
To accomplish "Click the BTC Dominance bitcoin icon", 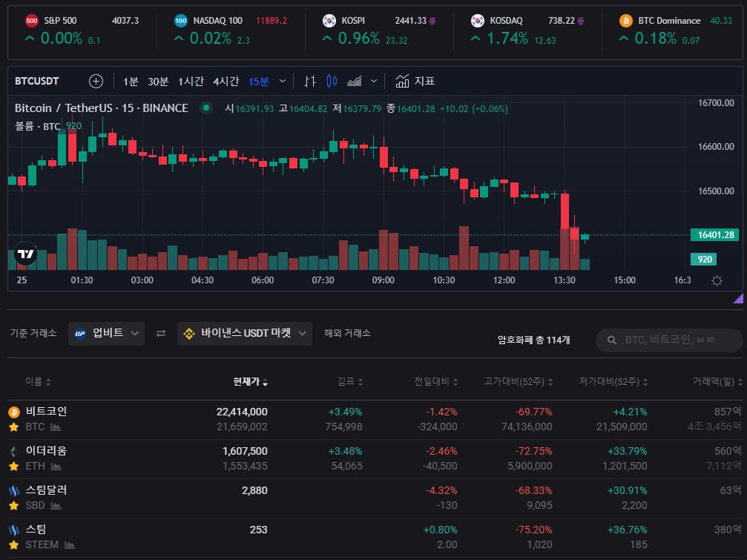I will (625, 21).
